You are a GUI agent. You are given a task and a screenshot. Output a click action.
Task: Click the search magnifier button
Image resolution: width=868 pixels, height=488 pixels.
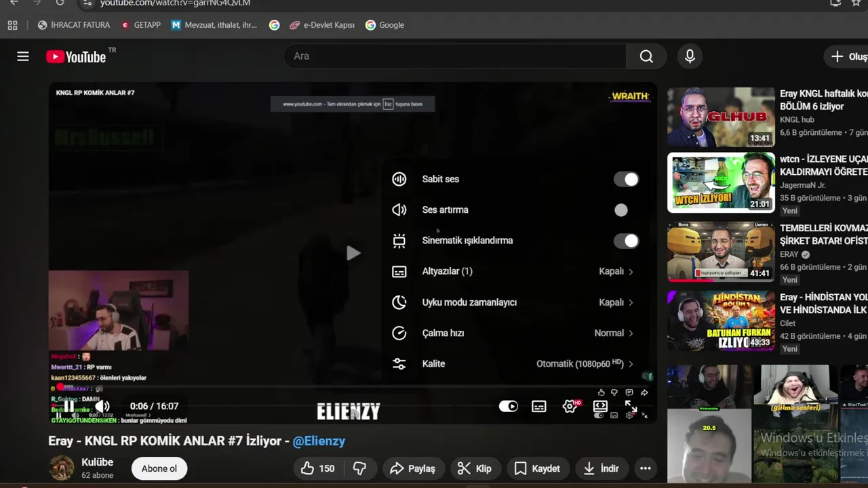[646, 56]
